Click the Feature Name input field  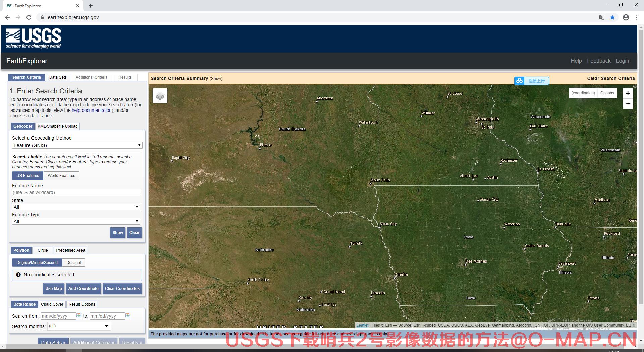pyautogui.click(x=76, y=192)
